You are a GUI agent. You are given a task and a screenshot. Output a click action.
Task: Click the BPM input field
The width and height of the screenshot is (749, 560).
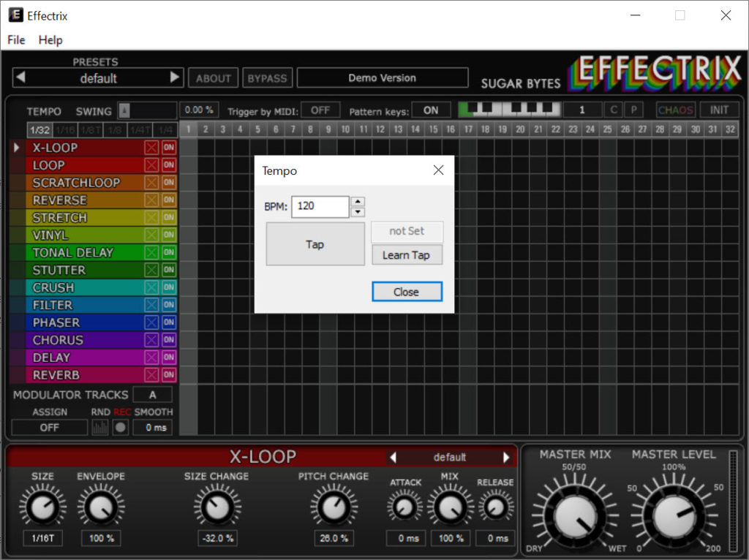[320, 207]
